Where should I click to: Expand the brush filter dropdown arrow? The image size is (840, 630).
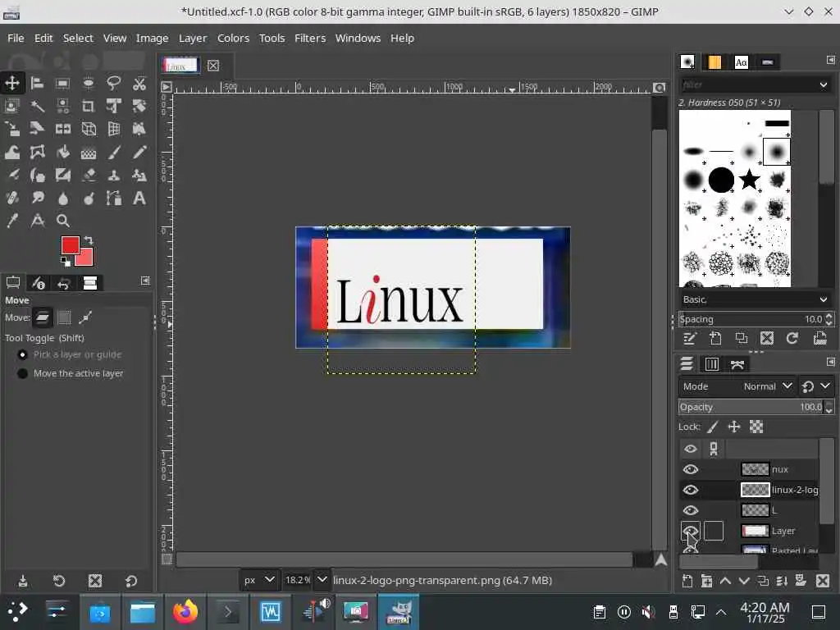[824, 84]
